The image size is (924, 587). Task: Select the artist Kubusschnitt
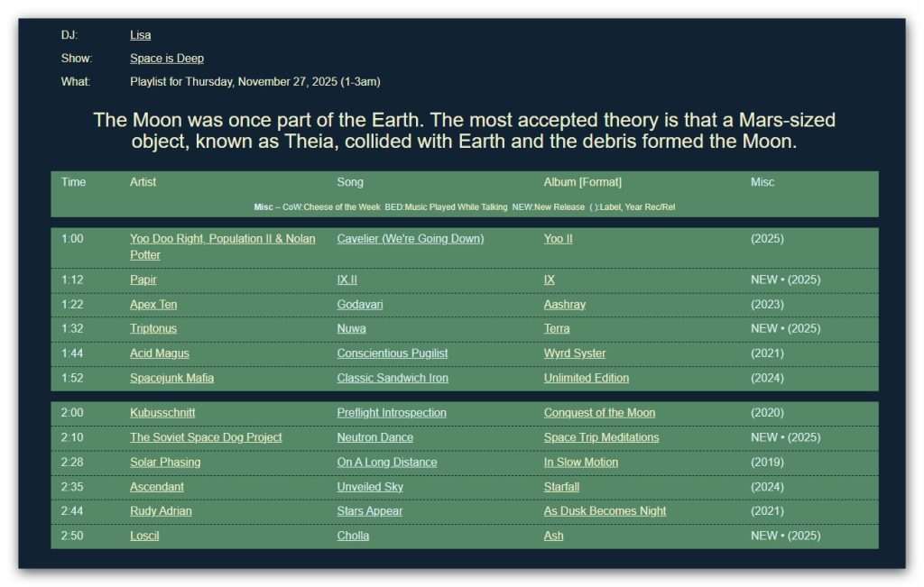(x=162, y=412)
